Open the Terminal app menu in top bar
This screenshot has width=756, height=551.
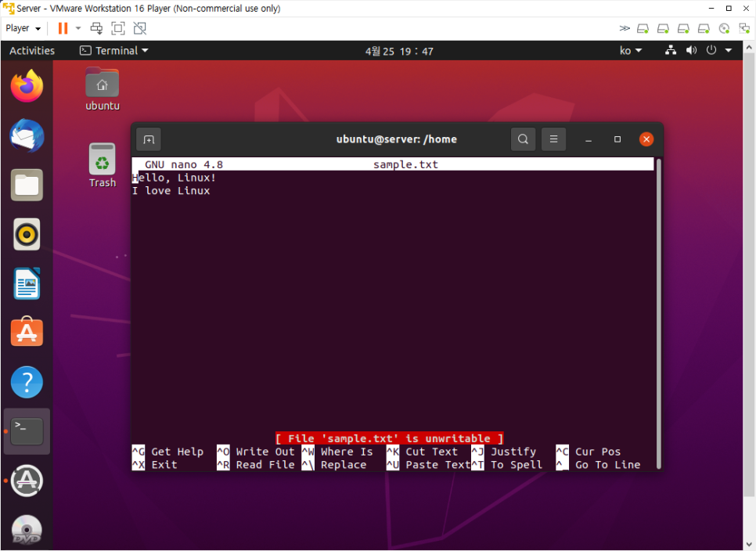113,51
